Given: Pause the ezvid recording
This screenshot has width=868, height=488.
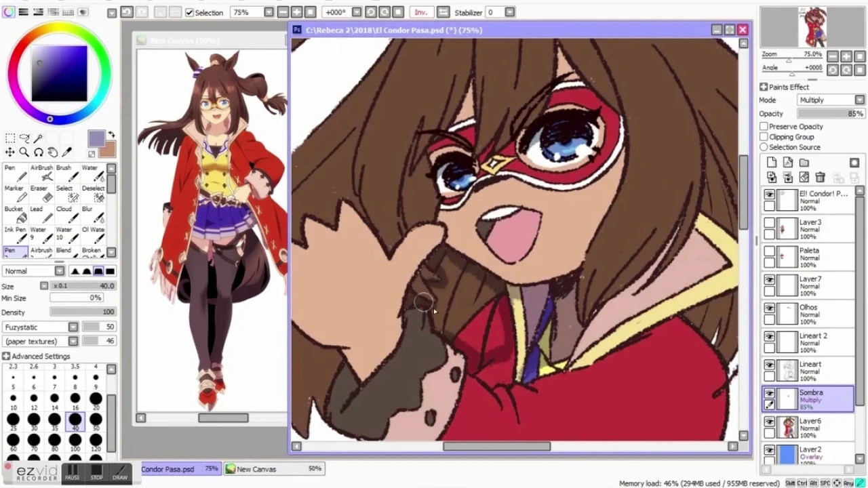Looking at the screenshot, I should pyautogui.click(x=73, y=472).
